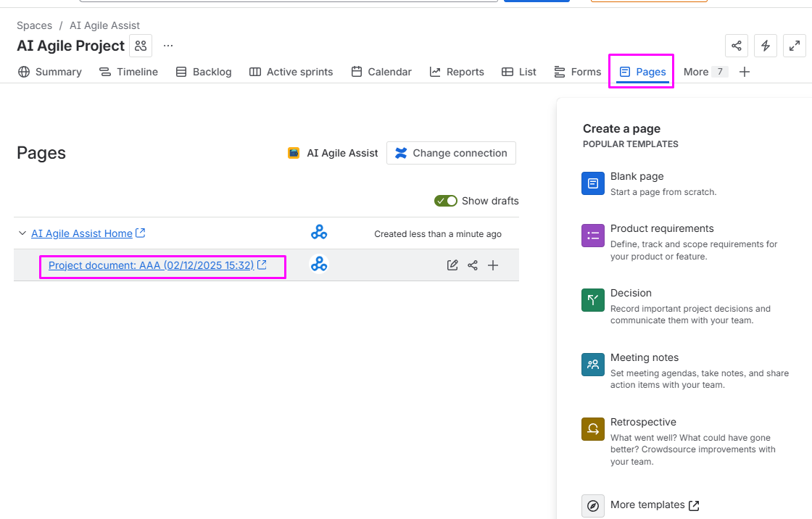
Task: Click external link icon beside Project document AAA
Action: coord(262,265)
